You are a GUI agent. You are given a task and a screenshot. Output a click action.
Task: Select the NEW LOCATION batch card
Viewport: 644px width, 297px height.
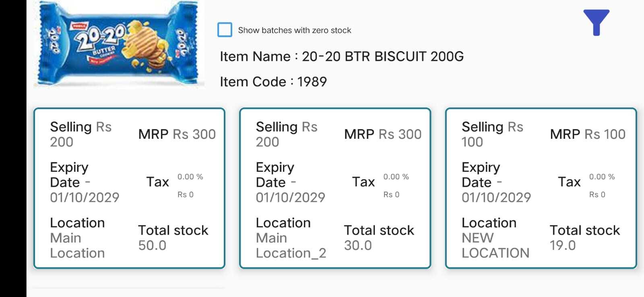click(541, 188)
